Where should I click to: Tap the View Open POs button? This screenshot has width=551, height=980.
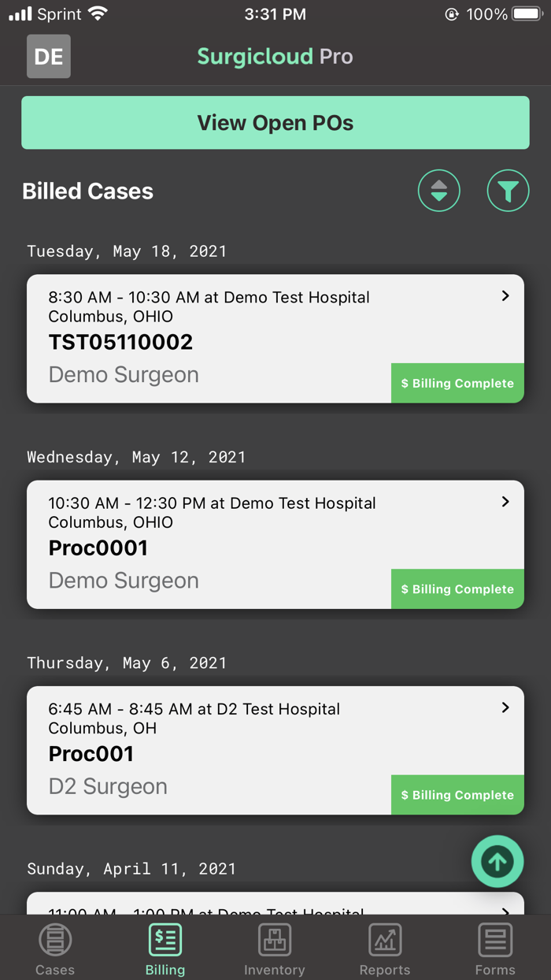click(x=275, y=123)
